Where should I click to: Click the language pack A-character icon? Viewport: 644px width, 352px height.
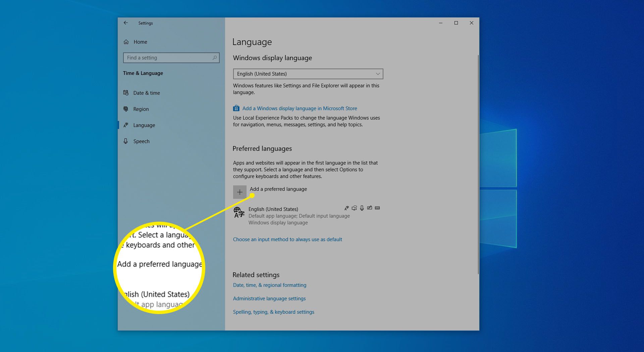click(239, 212)
